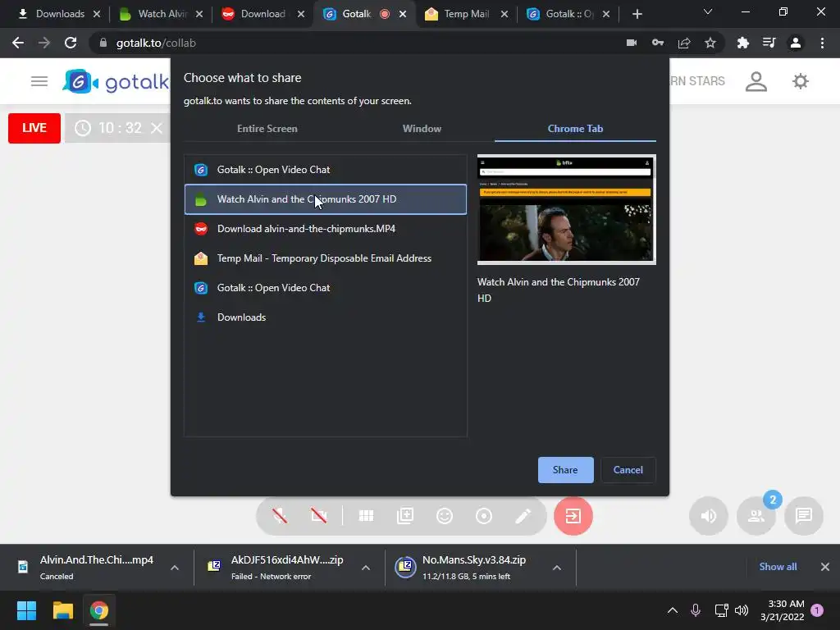Switch to the Entire Screen tab
The image size is (840, 630).
[267, 129]
